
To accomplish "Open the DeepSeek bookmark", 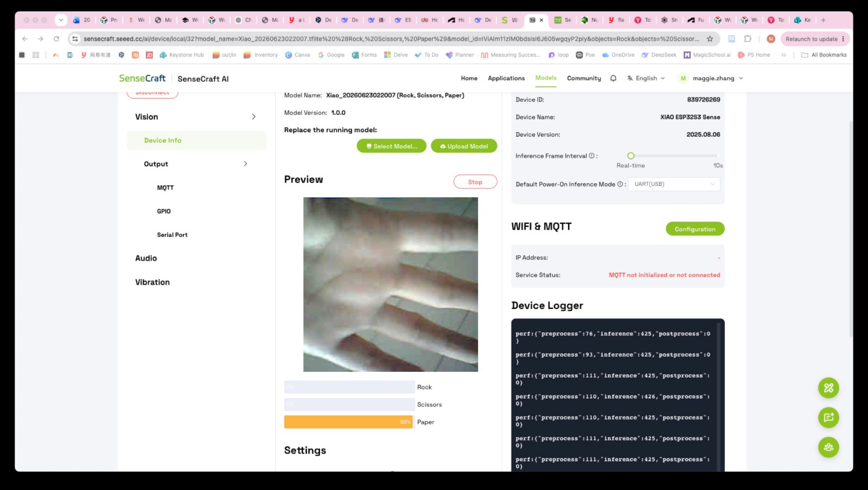I will [x=659, y=55].
